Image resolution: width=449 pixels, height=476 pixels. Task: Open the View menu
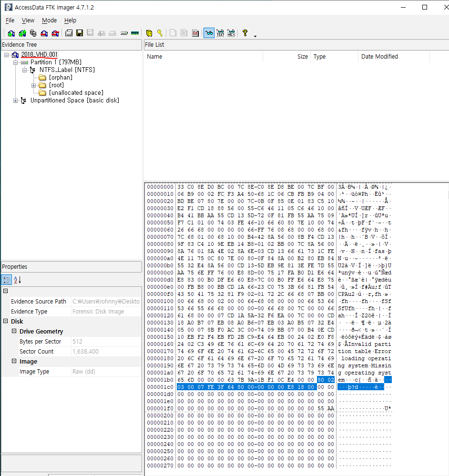tap(28, 20)
